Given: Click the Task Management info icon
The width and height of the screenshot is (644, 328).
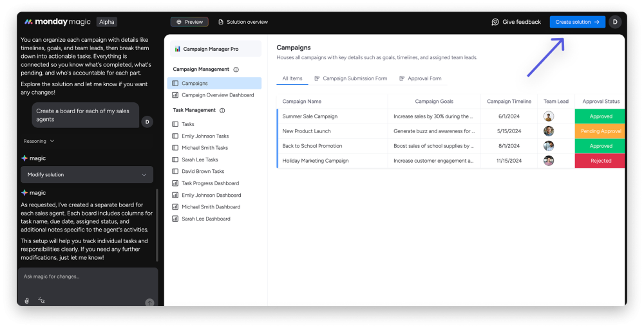Looking at the screenshot, I should click(222, 110).
